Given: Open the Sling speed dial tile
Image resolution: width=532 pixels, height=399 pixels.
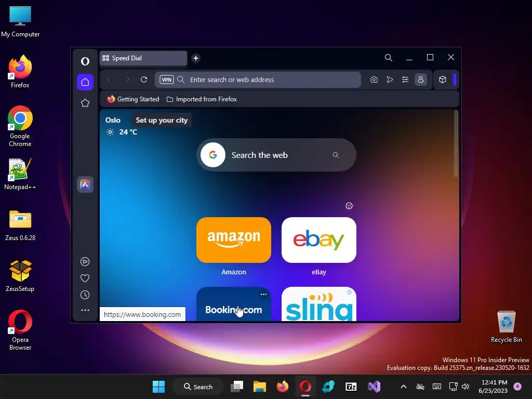Looking at the screenshot, I should [x=319, y=304].
